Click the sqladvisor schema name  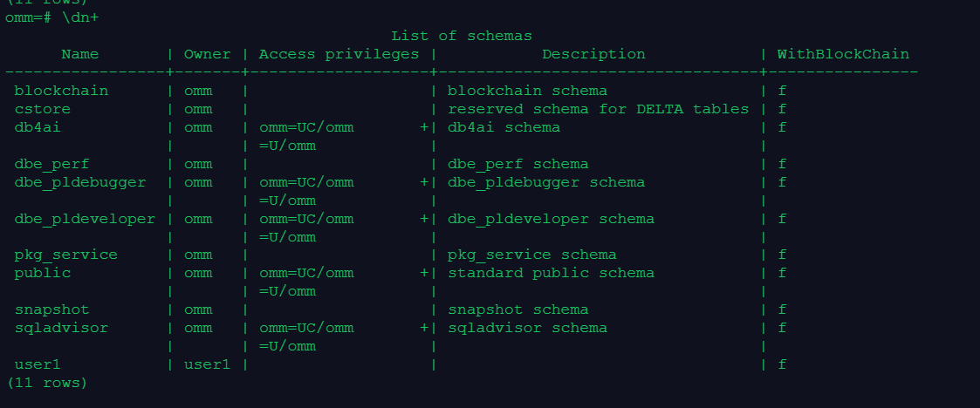[61, 328]
